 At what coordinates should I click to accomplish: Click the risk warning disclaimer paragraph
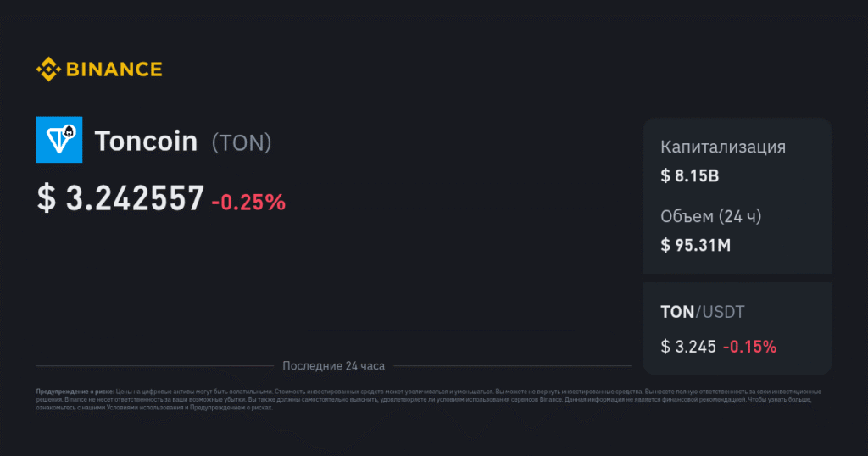428,399
